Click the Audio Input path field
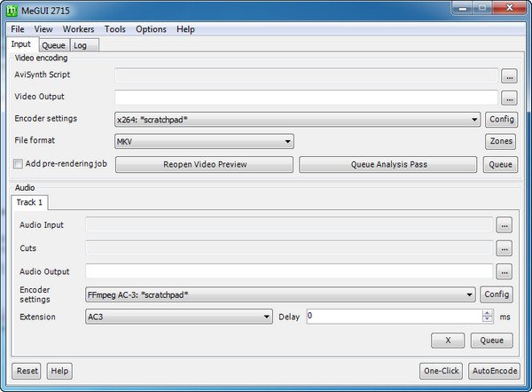 289,224
